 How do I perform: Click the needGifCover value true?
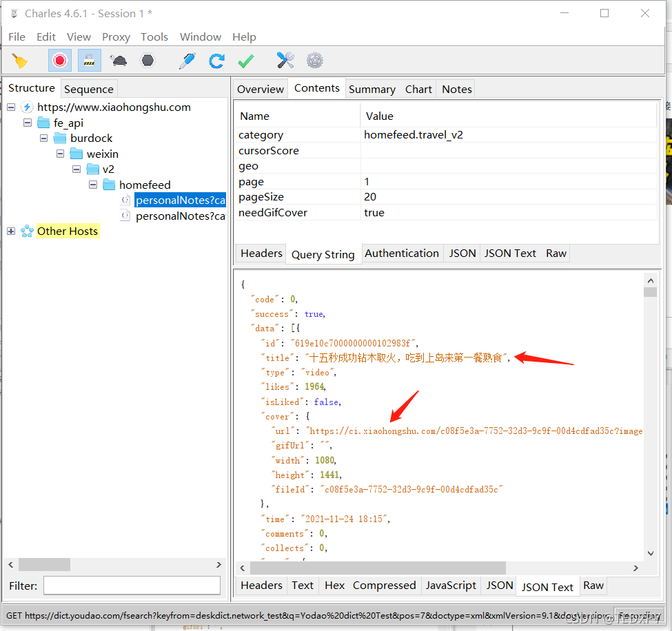[374, 212]
